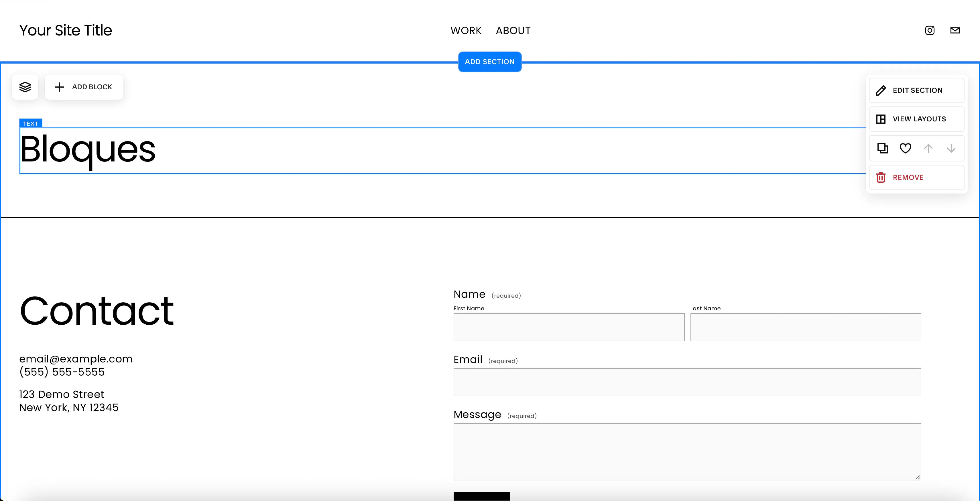Image resolution: width=980 pixels, height=501 pixels.
Task: Move the section up with the arrow icon
Action: [928, 148]
